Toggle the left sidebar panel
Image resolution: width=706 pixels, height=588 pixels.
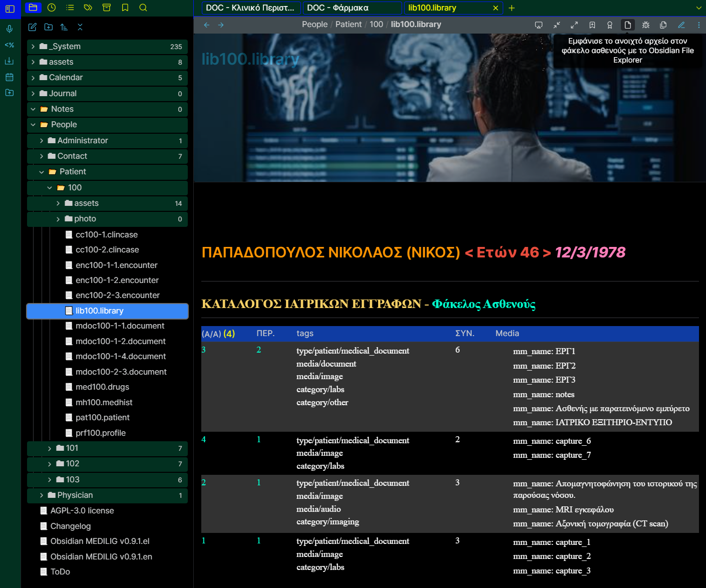(x=10, y=9)
